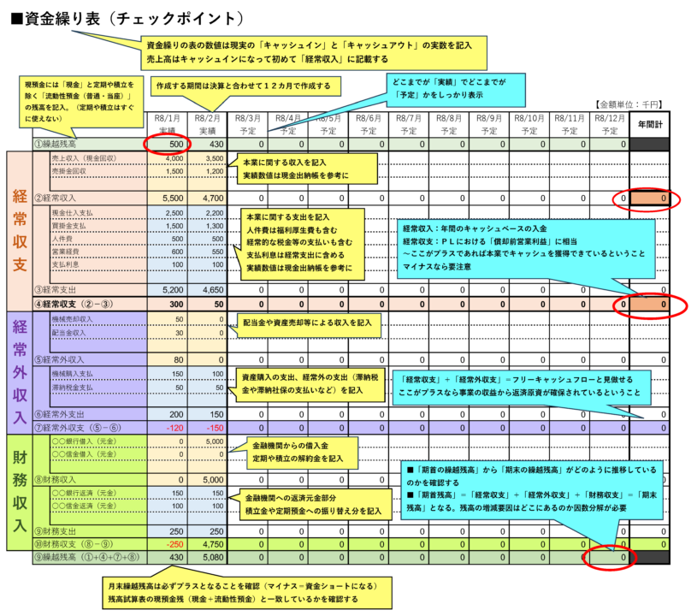The width and height of the screenshot is (697, 616).
Task: Select the R8/2月 ③経常支出 value 4,650
Action: pyautogui.click(x=208, y=290)
